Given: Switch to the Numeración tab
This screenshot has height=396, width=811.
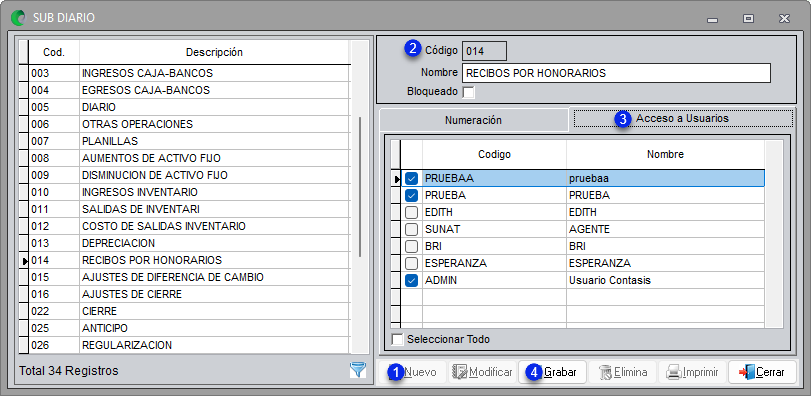Looking at the screenshot, I should [x=473, y=120].
